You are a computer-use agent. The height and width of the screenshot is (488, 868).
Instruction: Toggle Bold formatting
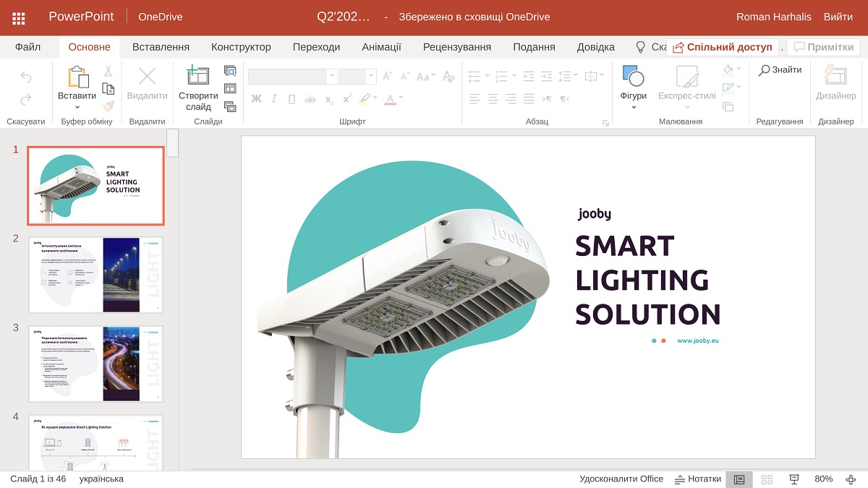pyautogui.click(x=256, y=99)
